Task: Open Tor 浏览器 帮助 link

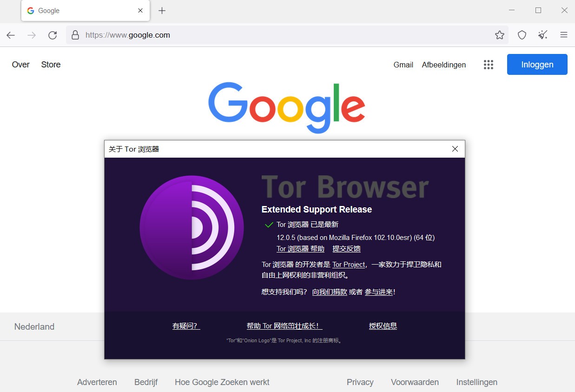Action: click(x=300, y=249)
